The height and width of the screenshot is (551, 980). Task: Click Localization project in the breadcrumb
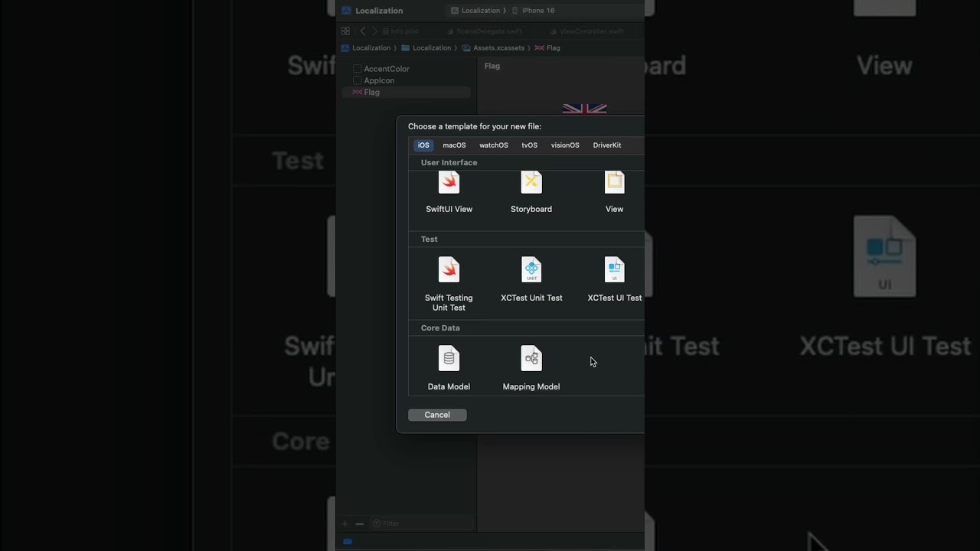[x=366, y=47]
